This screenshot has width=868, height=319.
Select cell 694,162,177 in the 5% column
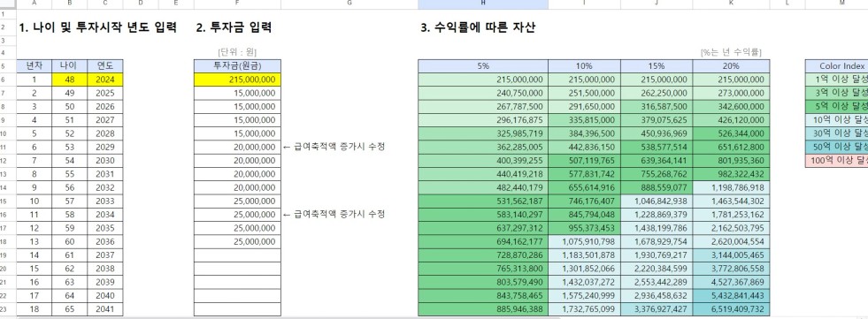[x=483, y=241]
